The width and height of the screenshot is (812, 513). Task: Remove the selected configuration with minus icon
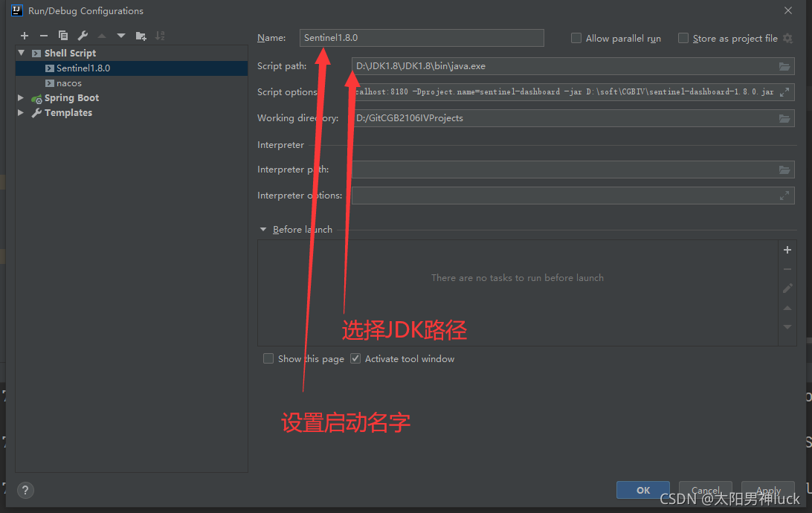point(43,36)
